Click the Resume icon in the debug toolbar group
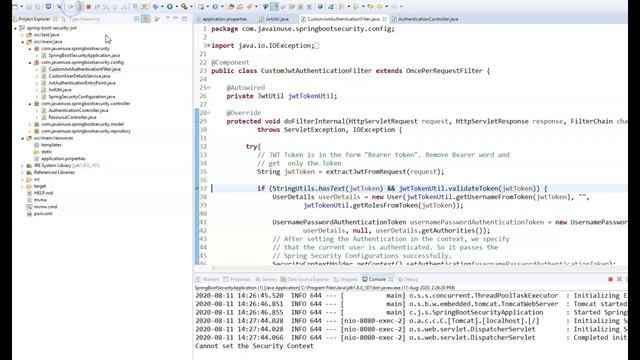Image resolution: width=640 pixels, height=360 pixels. click(71, 7)
